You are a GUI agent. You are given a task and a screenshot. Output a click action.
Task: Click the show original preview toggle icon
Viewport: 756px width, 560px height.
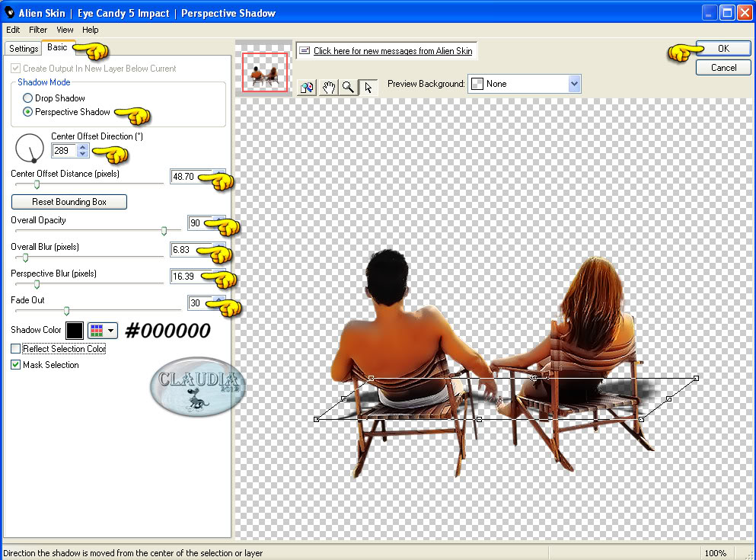(307, 88)
